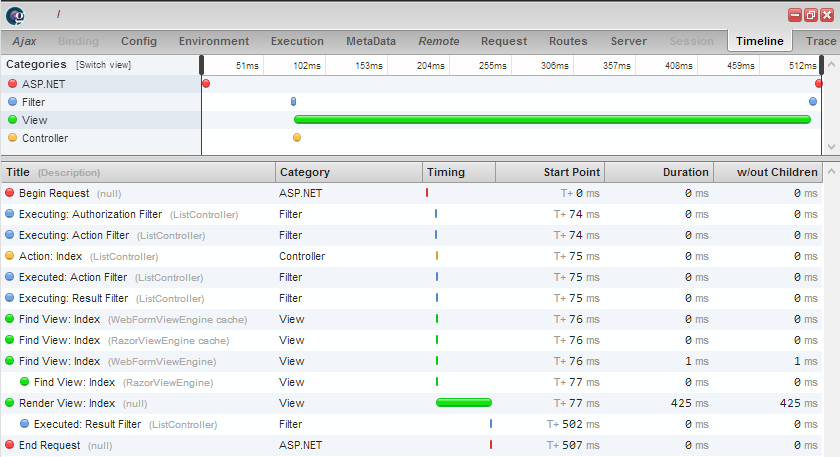
Task: Click the green View category dot
Action: click(x=12, y=120)
